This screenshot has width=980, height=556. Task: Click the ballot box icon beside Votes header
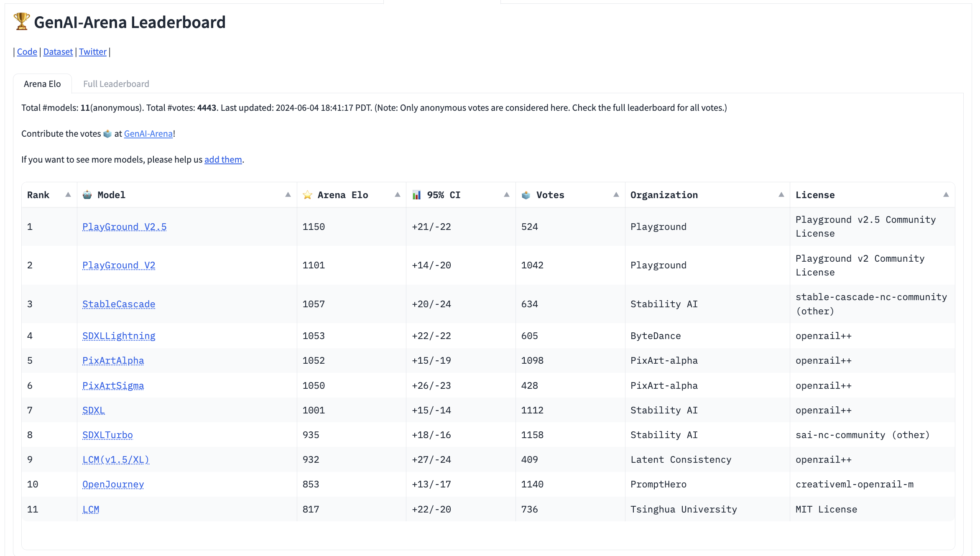point(526,195)
